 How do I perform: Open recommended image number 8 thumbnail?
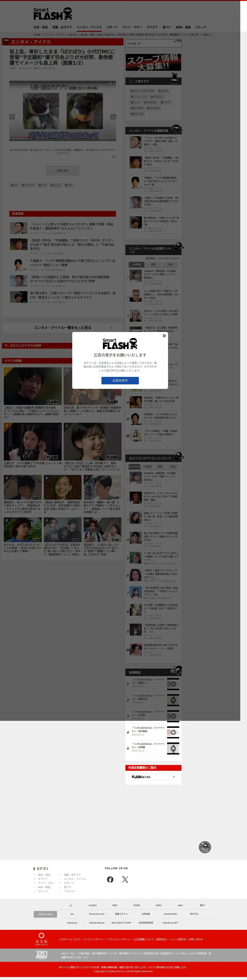23,530
